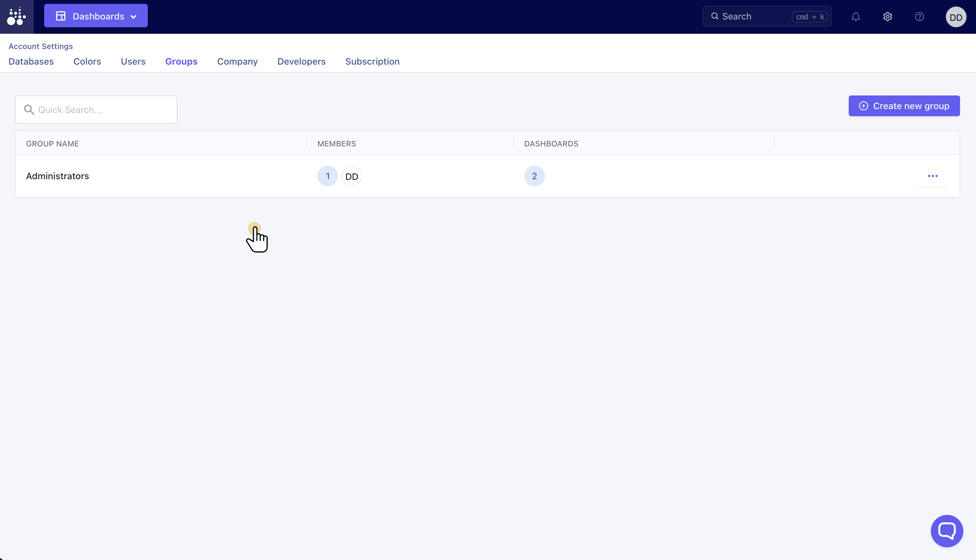Select the Subscription tab
Viewport: 976px width, 560px height.
point(372,62)
